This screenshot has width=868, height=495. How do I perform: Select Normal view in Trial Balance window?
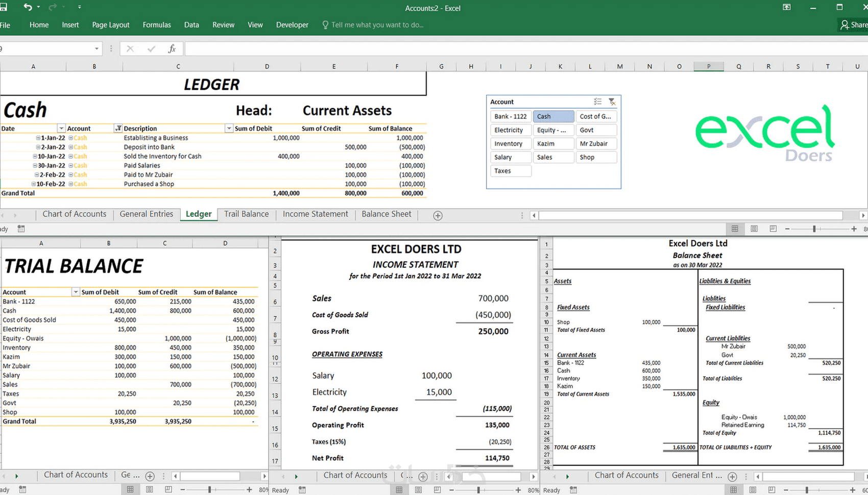130,489
